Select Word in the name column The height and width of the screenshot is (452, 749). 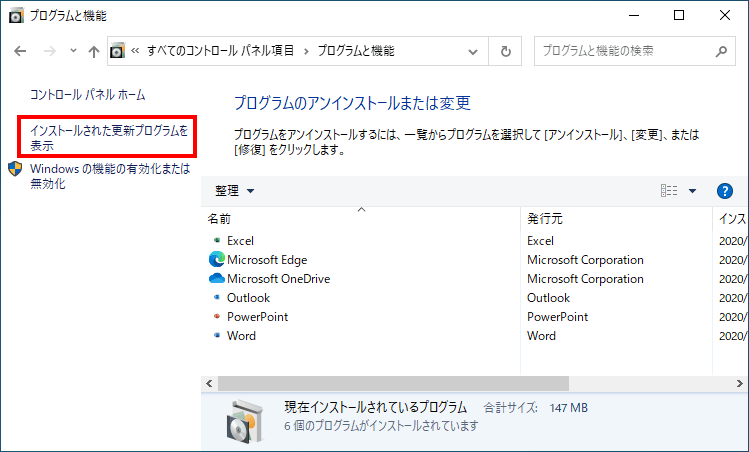pyautogui.click(x=241, y=336)
